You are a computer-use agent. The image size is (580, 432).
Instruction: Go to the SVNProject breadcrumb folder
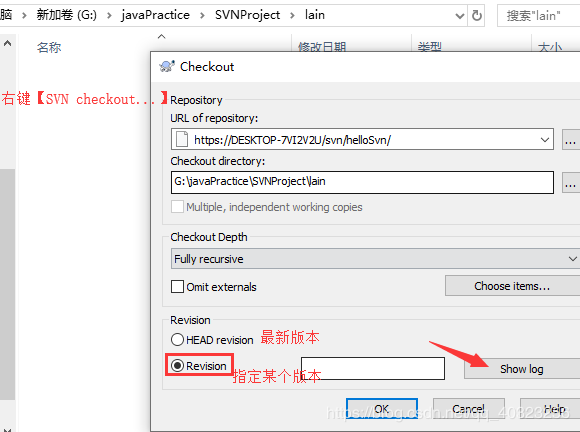coord(247,15)
